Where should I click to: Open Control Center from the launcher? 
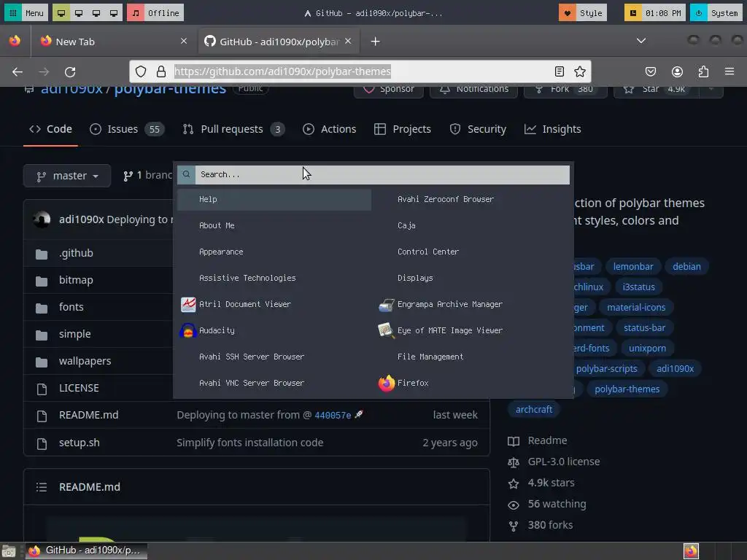point(473,252)
